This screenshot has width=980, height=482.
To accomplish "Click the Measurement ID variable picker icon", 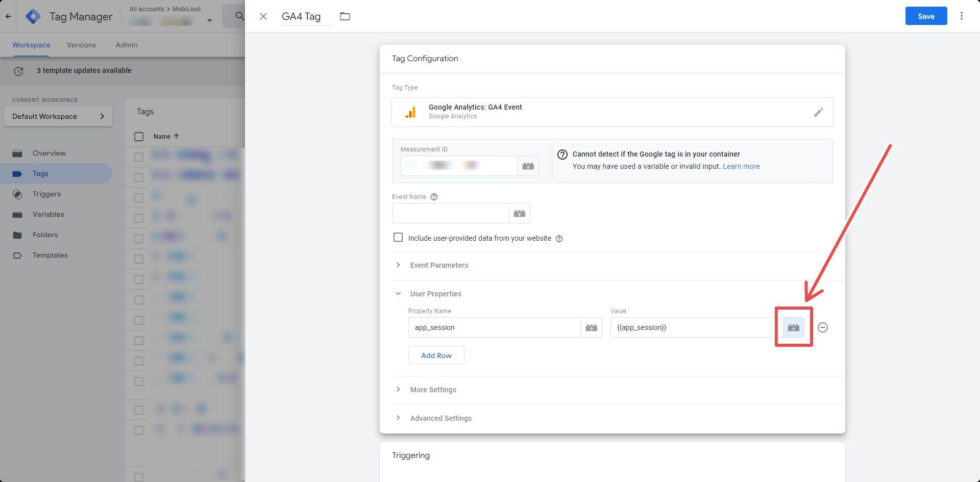I will tap(528, 166).
